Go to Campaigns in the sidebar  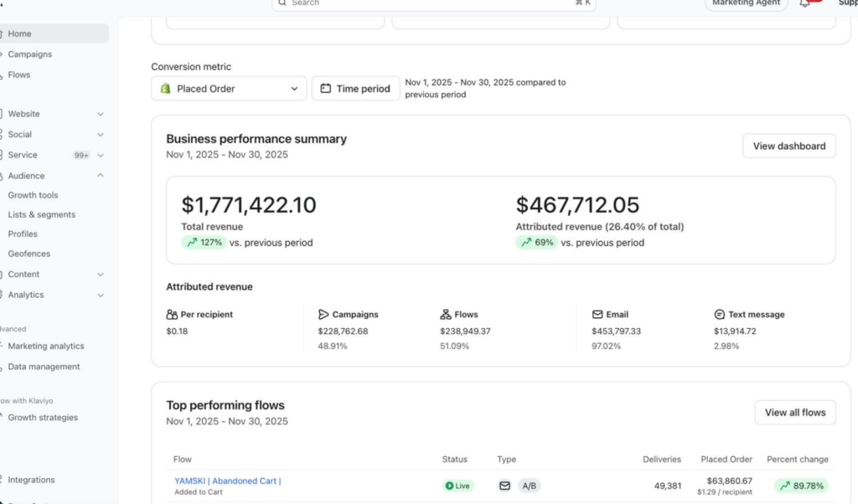[30, 54]
